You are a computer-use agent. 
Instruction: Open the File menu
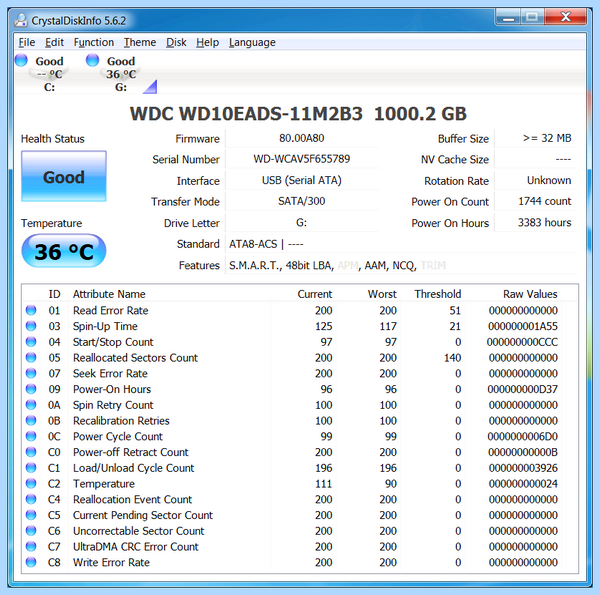[x=27, y=42]
